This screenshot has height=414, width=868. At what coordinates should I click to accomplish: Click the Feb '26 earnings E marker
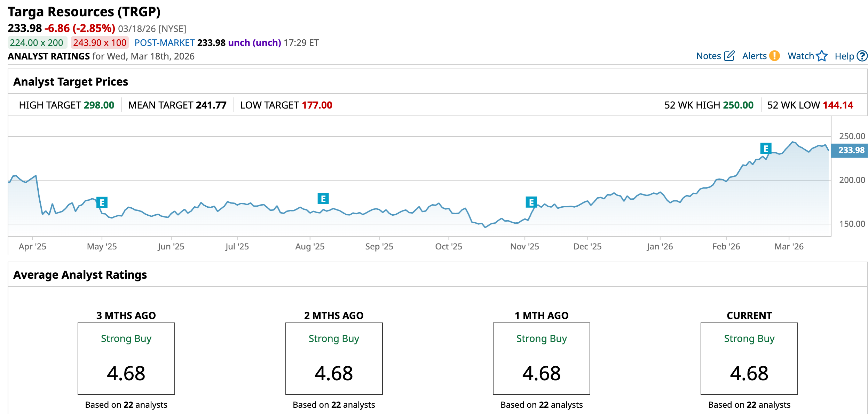click(766, 149)
